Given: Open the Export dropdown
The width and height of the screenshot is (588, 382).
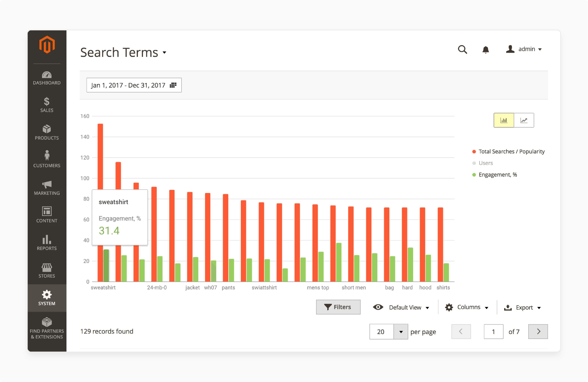Looking at the screenshot, I should click(x=523, y=307).
